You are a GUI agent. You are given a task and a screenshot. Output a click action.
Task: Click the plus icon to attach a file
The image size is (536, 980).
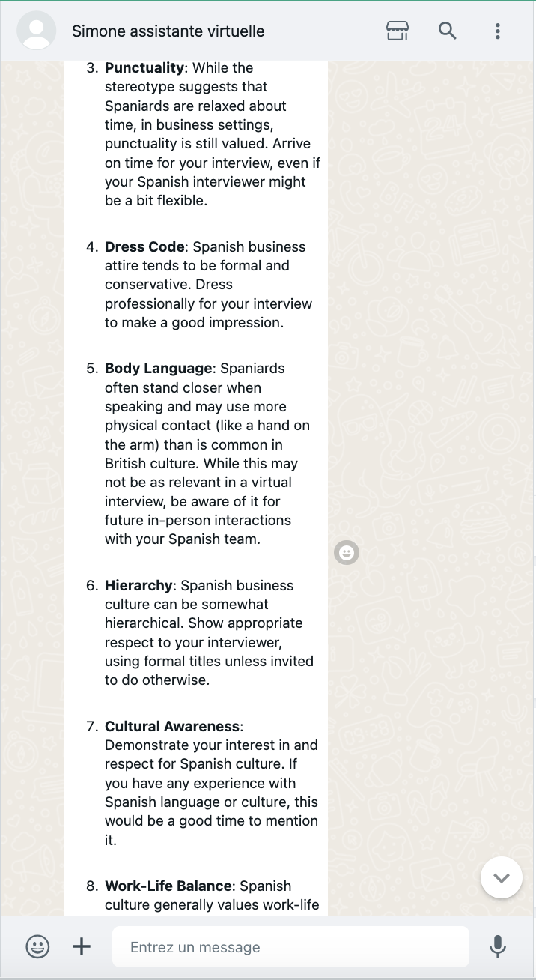click(x=81, y=946)
